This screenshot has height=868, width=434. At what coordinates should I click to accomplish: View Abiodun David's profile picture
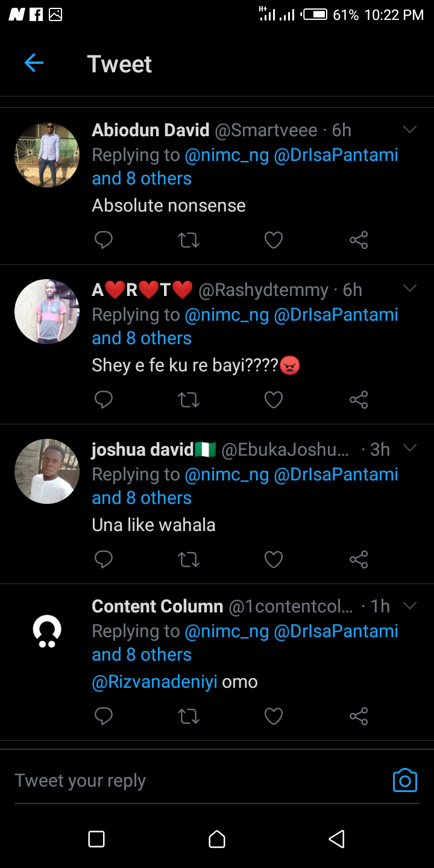[x=47, y=155]
